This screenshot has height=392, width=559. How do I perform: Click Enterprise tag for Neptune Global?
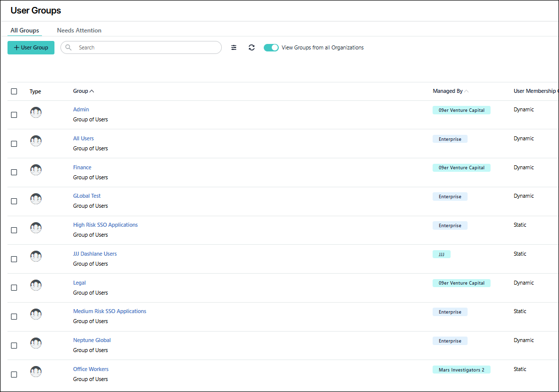coord(450,341)
